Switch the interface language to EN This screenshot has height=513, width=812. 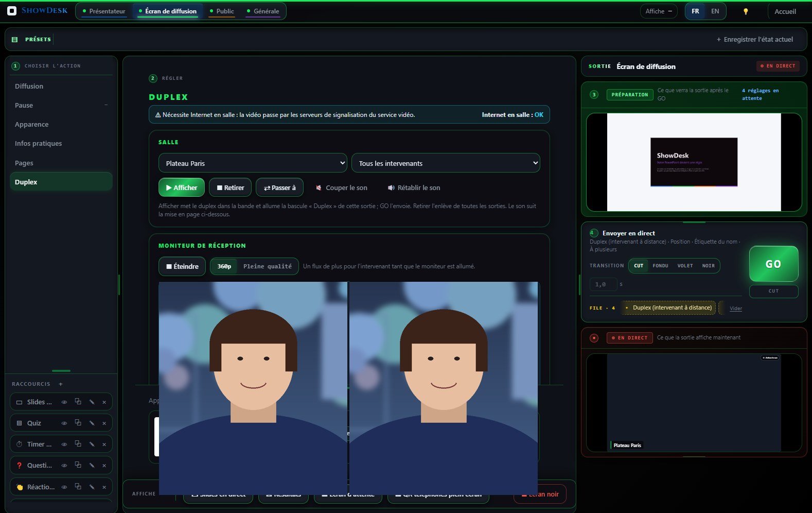715,11
